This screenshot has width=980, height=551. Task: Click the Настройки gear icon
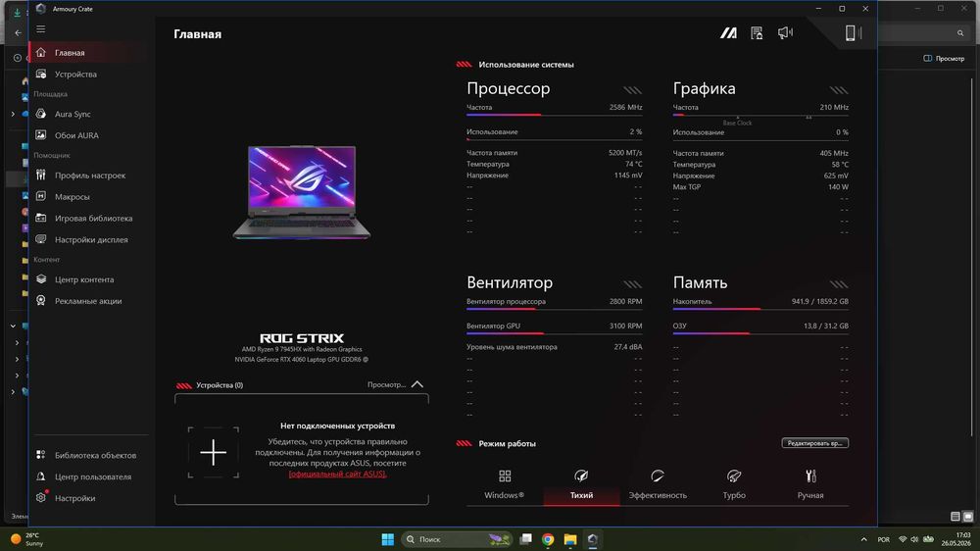40,497
